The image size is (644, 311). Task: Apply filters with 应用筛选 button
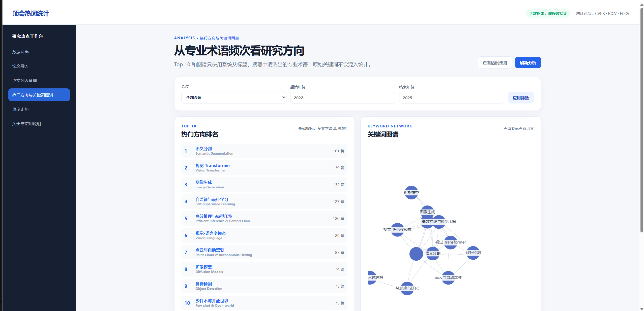[521, 98]
